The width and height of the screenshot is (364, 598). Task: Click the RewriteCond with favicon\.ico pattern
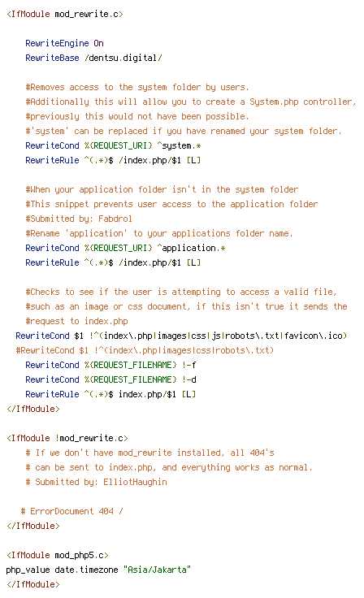(181, 336)
